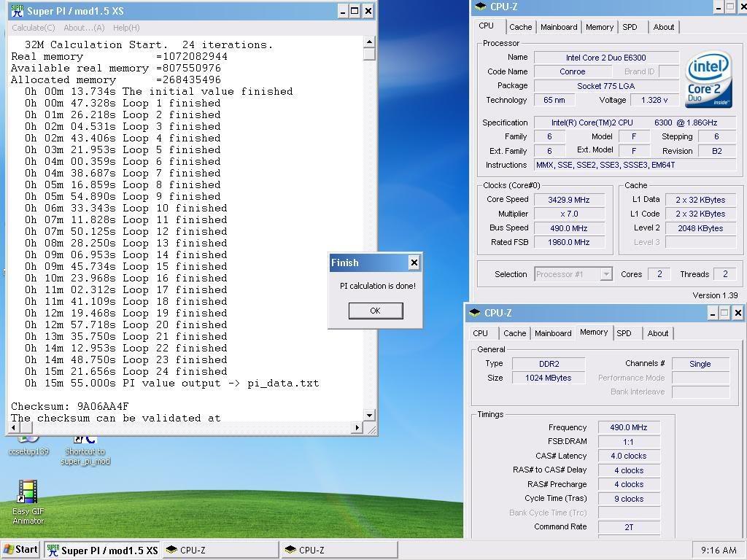Open About tab in lower CPU-Z window
The height and width of the screenshot is (560, 747).
pyautogui.click(x=658, y=333)
